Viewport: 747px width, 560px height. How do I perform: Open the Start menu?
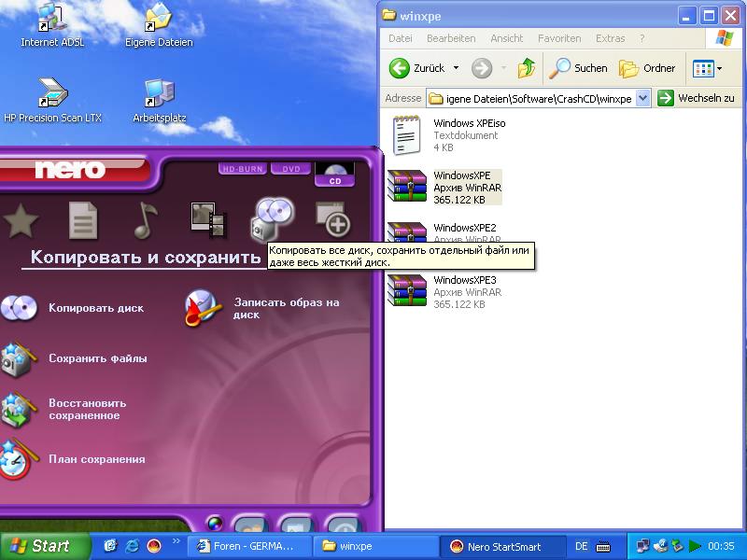(44, 546)
